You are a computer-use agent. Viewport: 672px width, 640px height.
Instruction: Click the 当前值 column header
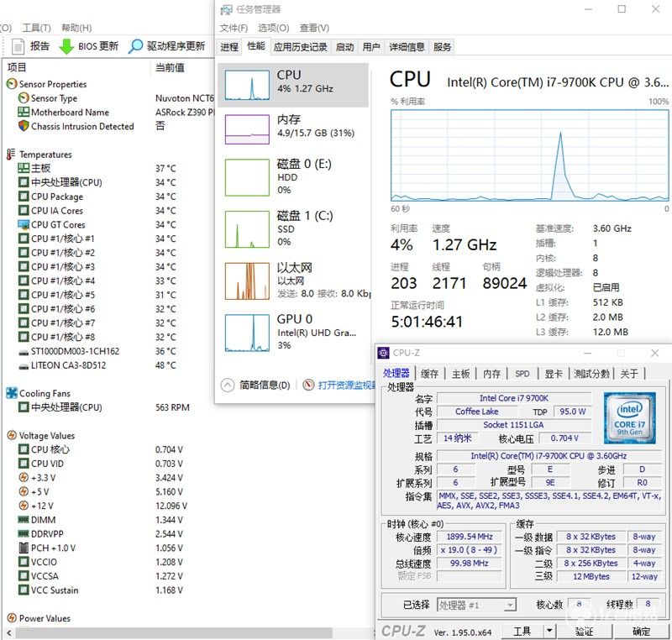click(170, 68)
